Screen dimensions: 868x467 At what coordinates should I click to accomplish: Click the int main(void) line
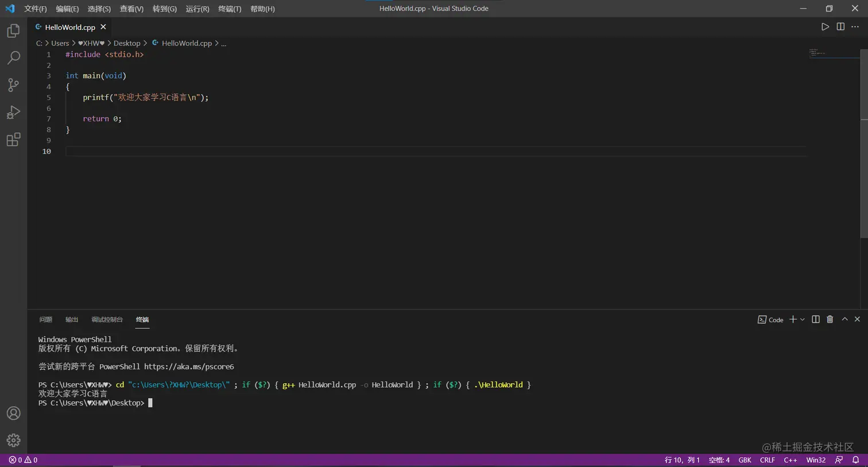pyautogui.click(x=96, y=76)
